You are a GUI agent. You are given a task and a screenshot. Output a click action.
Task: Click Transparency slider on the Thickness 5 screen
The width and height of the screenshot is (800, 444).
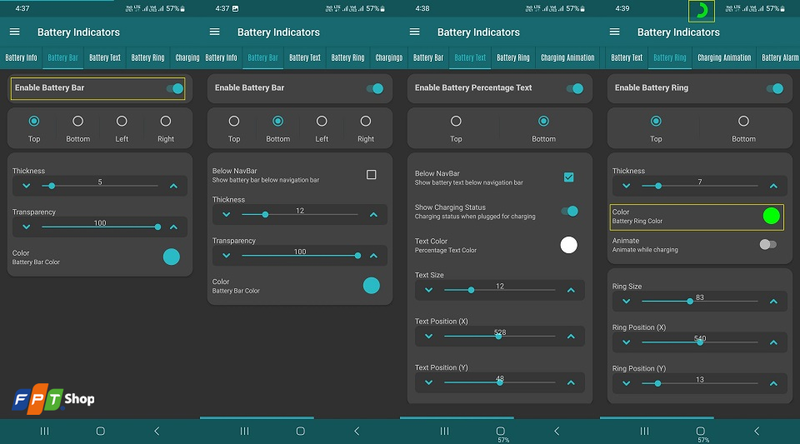(x=100, y=227)
